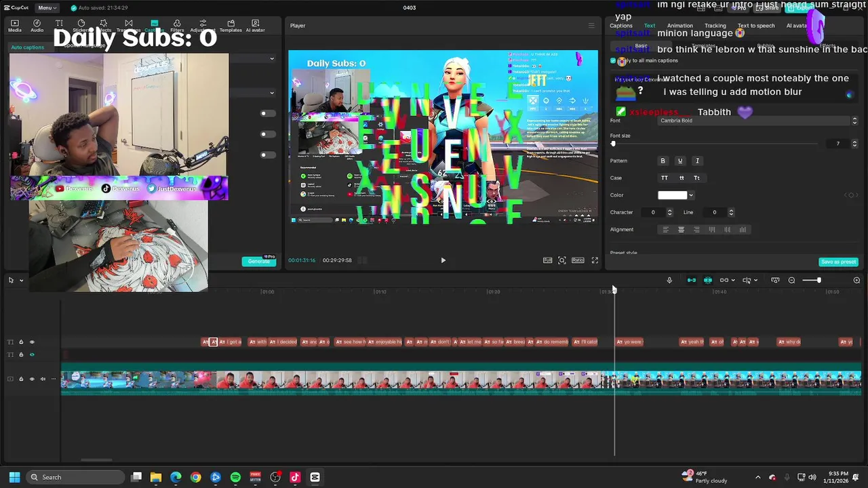Play the preview in the Player

[443, 260]
